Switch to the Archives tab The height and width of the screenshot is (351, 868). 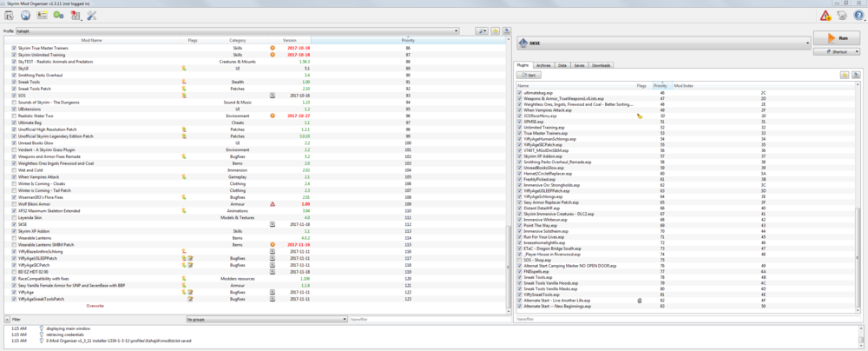coord(543,65)
